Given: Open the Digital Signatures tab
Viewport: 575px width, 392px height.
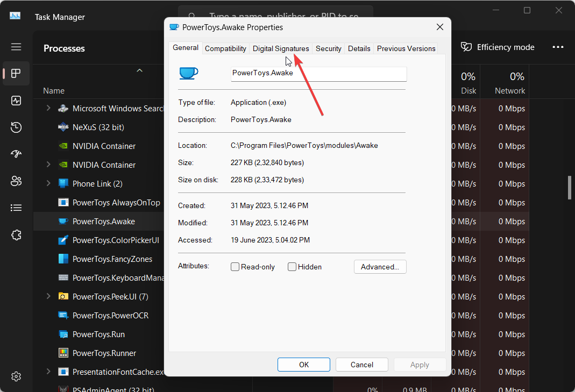Looking at the screenshot, I should pyautogui.click(x=281, y=48).
